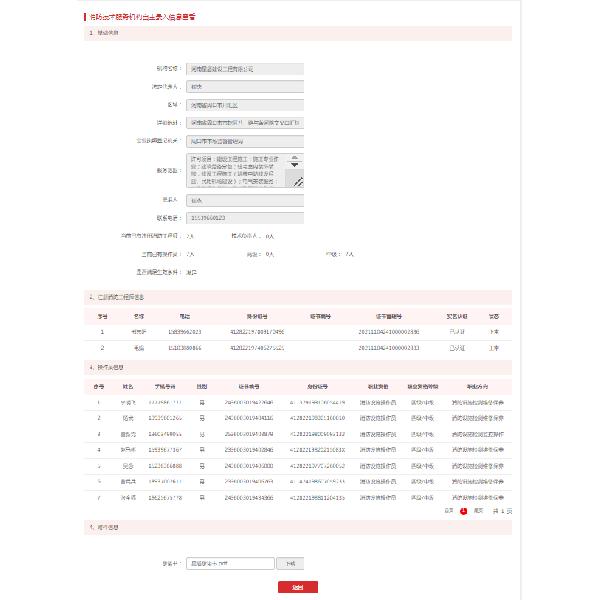This screenshot has width=600, height=600.
Task: Select the region field below legal representative
Action: [x=245, y=104]
